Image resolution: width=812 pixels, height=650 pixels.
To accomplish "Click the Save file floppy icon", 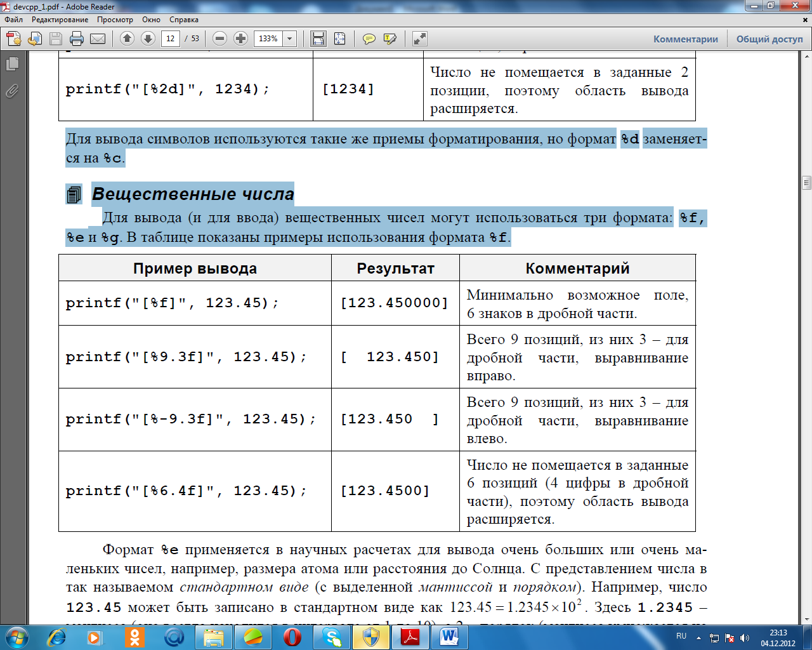I will click(x=56, y=39).
